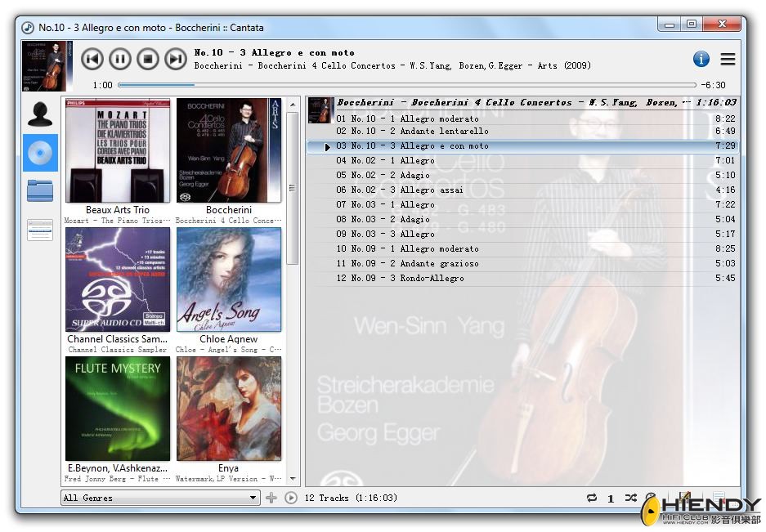Image resolution: width=766 pixels, height=532 pixels.
Task: Toggle shuffle playback mode
Action: tap(630, 498)
